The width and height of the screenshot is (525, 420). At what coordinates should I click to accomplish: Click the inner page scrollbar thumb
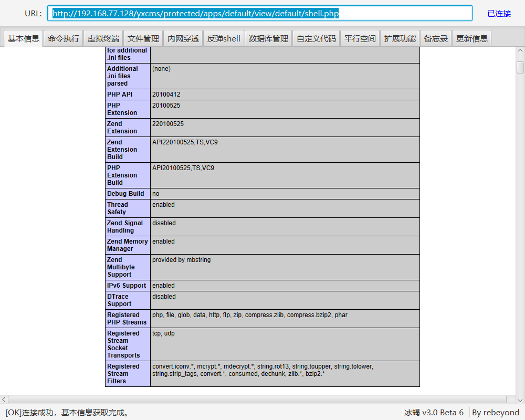click(520, 67)
